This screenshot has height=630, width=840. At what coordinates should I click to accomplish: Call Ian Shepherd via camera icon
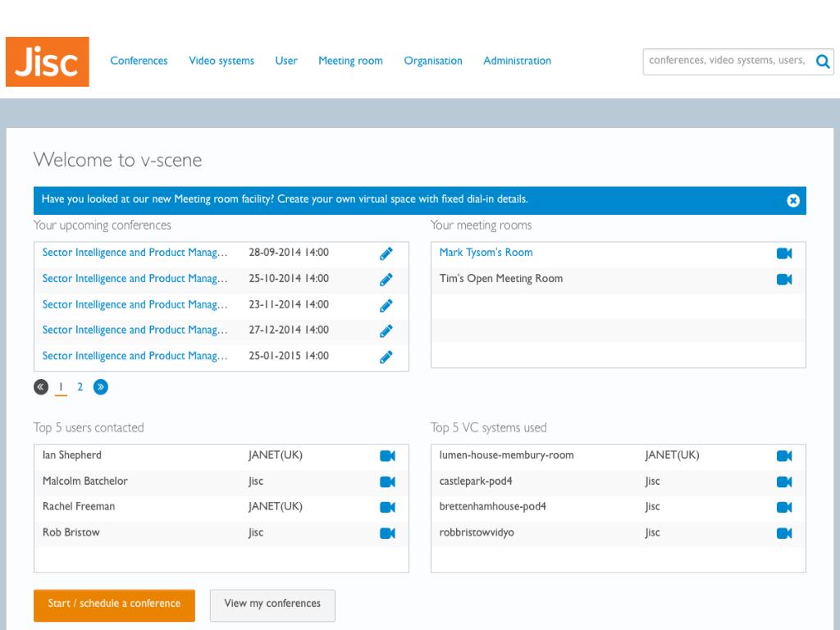(387, 456)
